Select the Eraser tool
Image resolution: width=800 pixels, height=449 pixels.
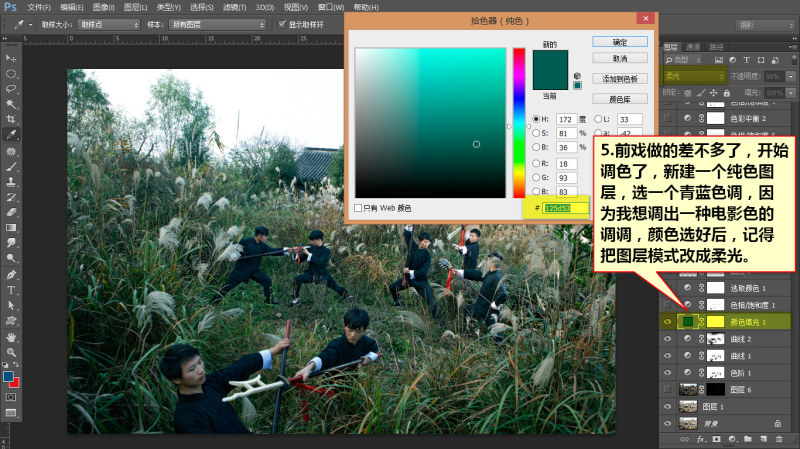pos(11,212)
